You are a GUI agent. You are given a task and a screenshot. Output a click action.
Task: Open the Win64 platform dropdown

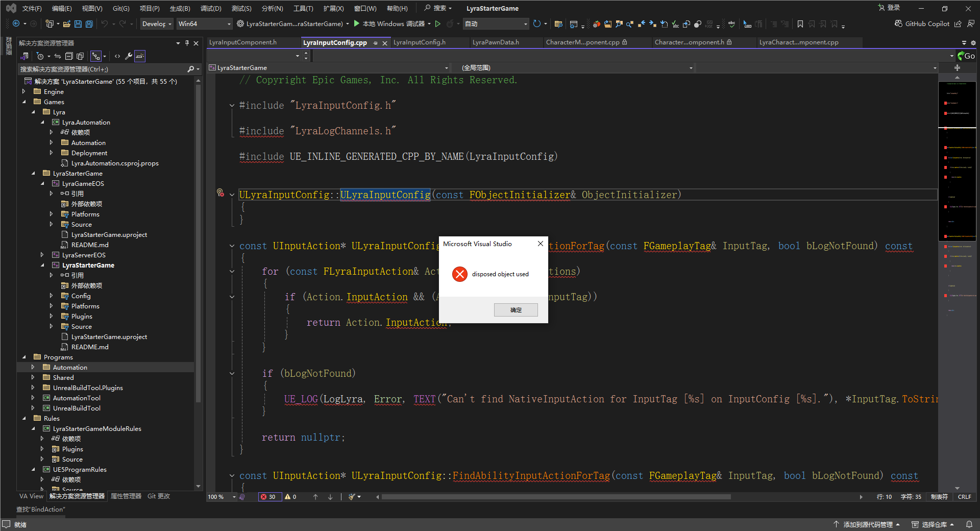[204, 23]
